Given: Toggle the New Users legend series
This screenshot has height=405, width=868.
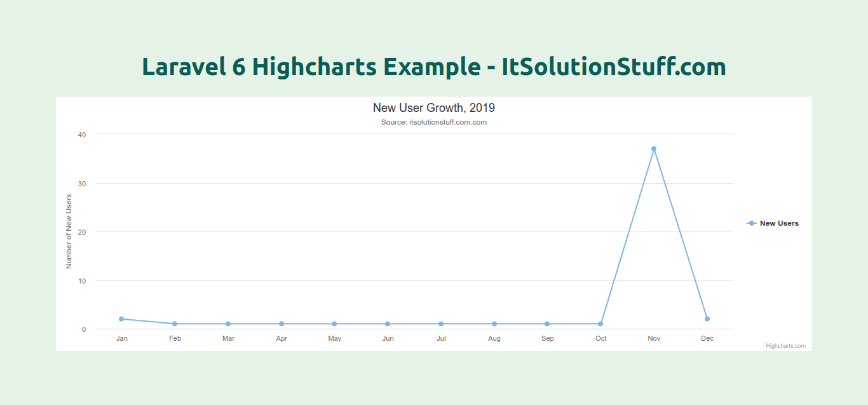Looking at the screenshot, I should click(x=779, y=223).
